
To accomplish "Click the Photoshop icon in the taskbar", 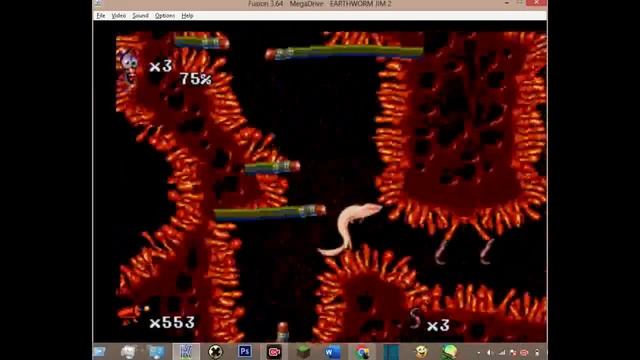I will [245, 351].
